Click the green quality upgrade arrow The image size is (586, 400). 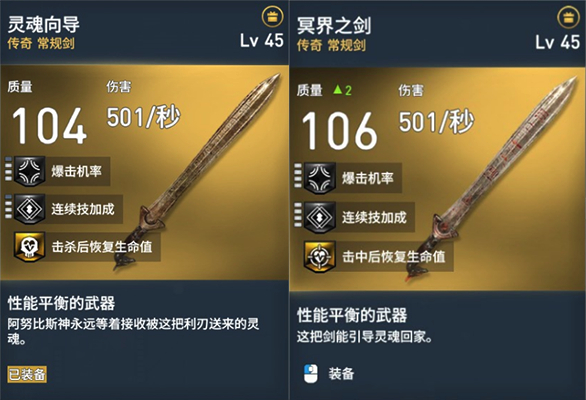338,90
